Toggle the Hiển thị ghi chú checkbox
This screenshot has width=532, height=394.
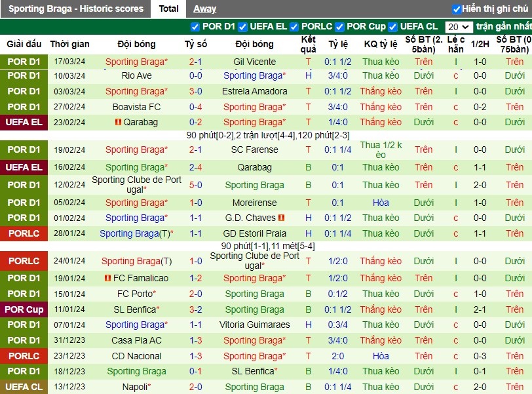click(457, 9)
